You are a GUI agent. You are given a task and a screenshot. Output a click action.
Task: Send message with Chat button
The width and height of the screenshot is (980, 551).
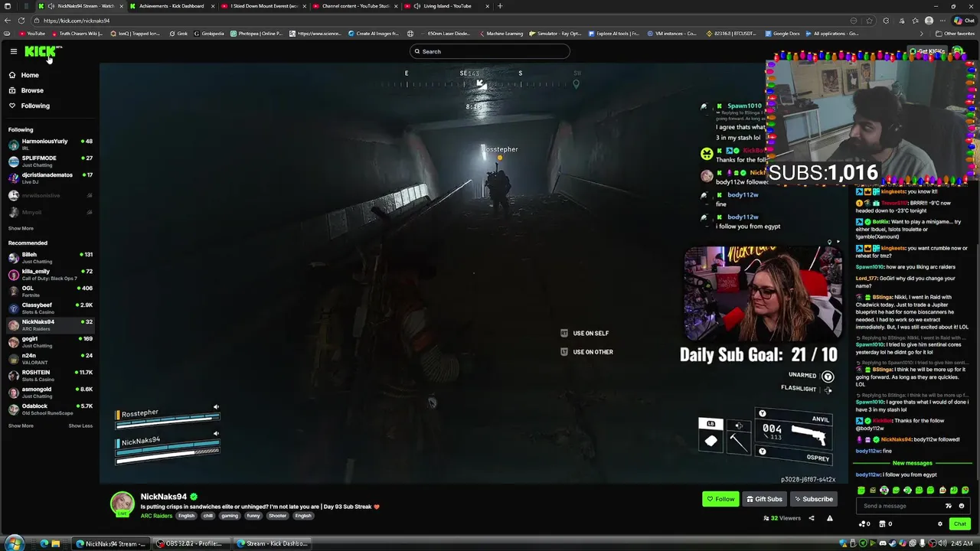pos(959,524)
